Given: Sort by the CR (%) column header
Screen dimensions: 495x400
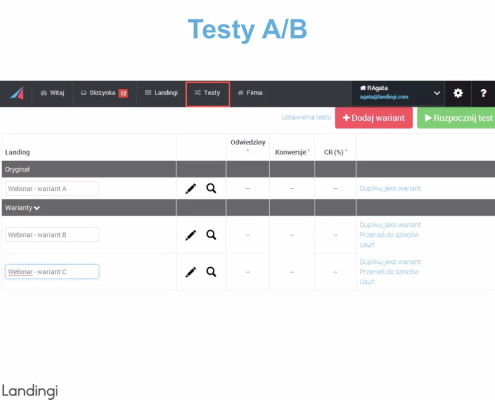Looking at the screenshot, I should [335, 152].
